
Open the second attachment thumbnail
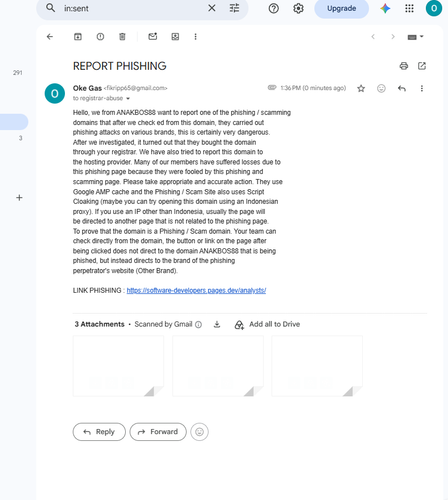coord(218,366)
